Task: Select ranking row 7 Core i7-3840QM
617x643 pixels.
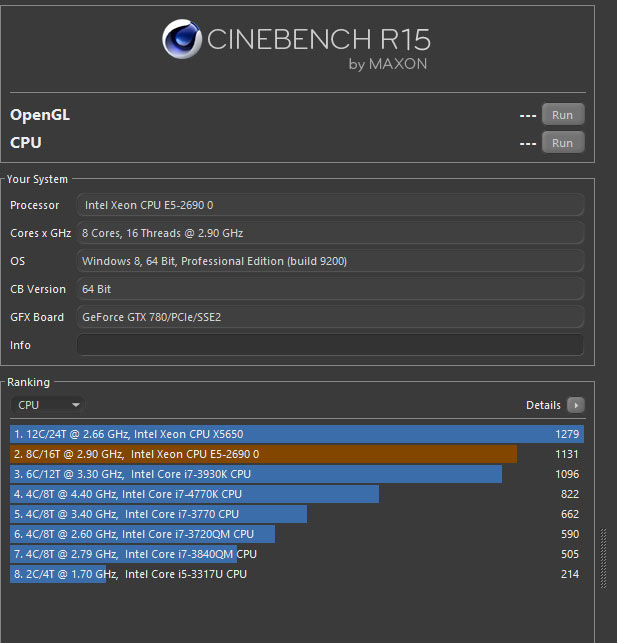Action: coord(297,554)
